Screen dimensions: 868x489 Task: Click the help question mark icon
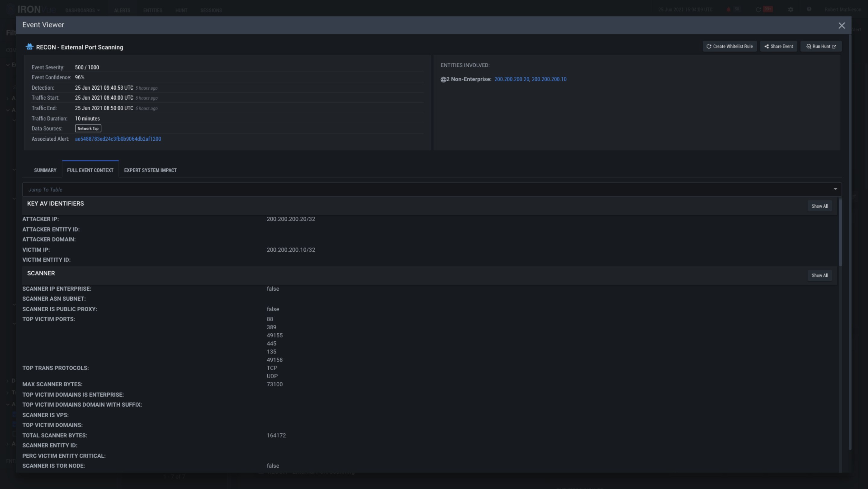[809, 9]
